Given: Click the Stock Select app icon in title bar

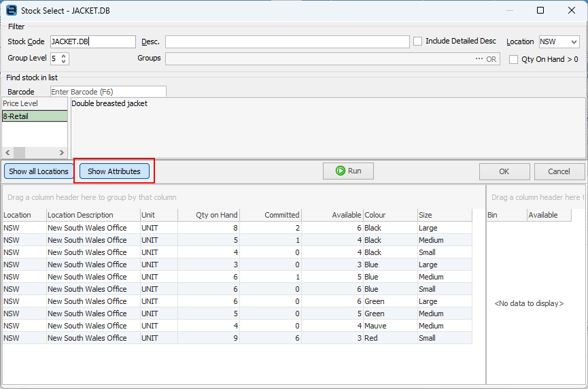Looking at the screenshot, I should [11, 10].
